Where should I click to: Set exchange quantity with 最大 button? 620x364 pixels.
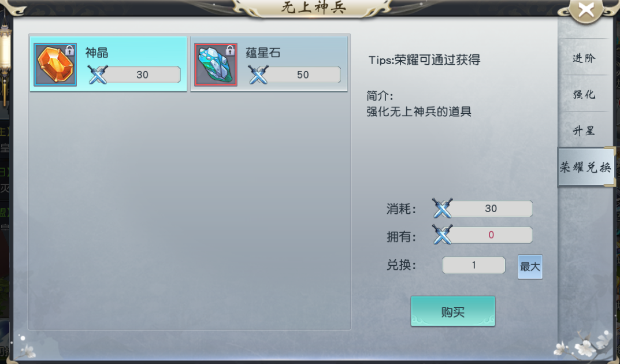(x=530, y=267)
